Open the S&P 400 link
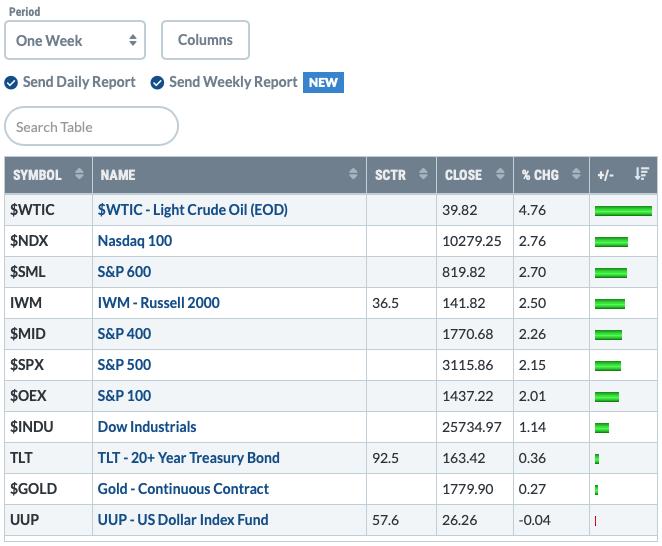The width and height of the screenshot is (662, 546). click(x=124, y=334)
